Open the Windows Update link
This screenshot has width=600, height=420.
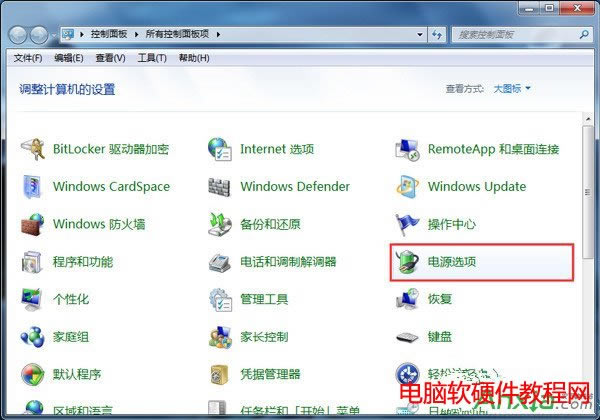pos(477,187)
